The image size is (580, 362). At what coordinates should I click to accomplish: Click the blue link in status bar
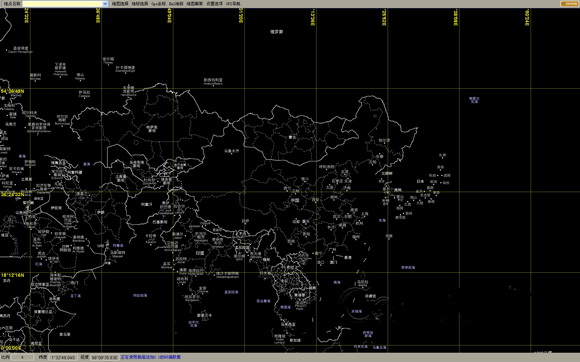tap(151, 357)
